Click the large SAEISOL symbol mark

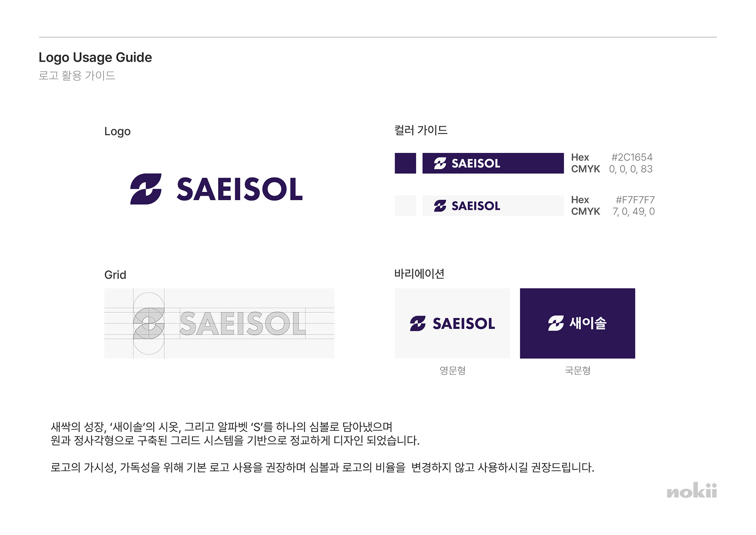[x=146, y=189]
